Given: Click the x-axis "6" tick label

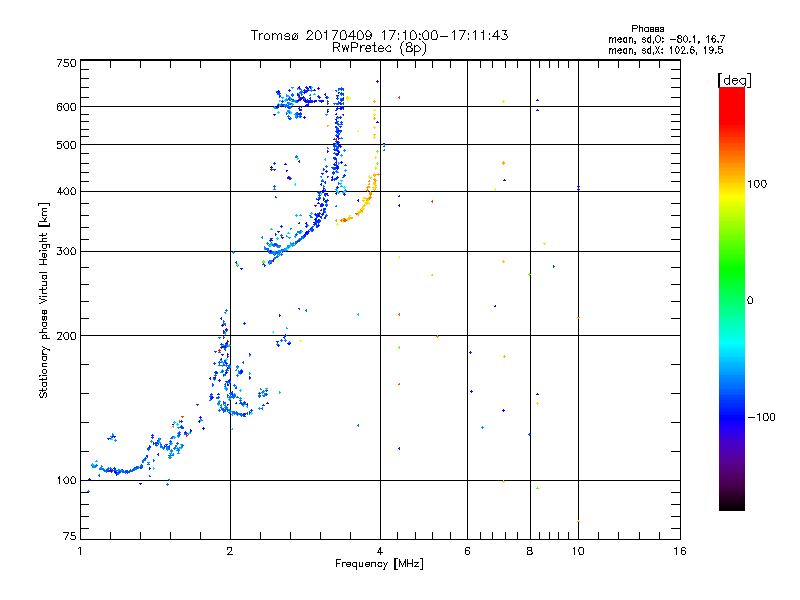Looking at the screenshot, I should pyautogui.click(x=467, y=551).
